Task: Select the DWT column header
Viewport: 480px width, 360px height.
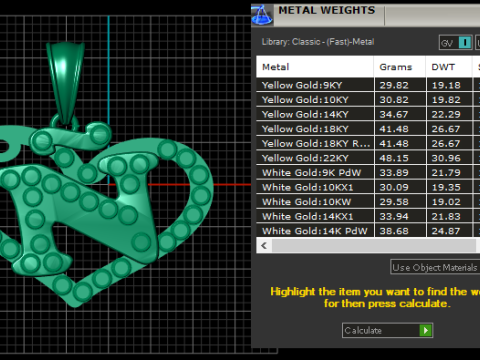Action: (x=449, y=67)
